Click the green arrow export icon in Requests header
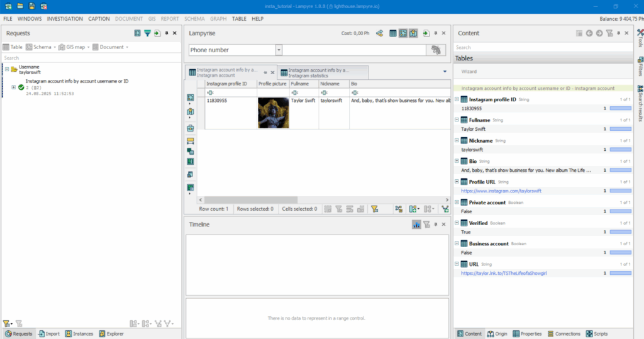Image resolution: width=644 pixels, height=339 pixels. point(157,33)
